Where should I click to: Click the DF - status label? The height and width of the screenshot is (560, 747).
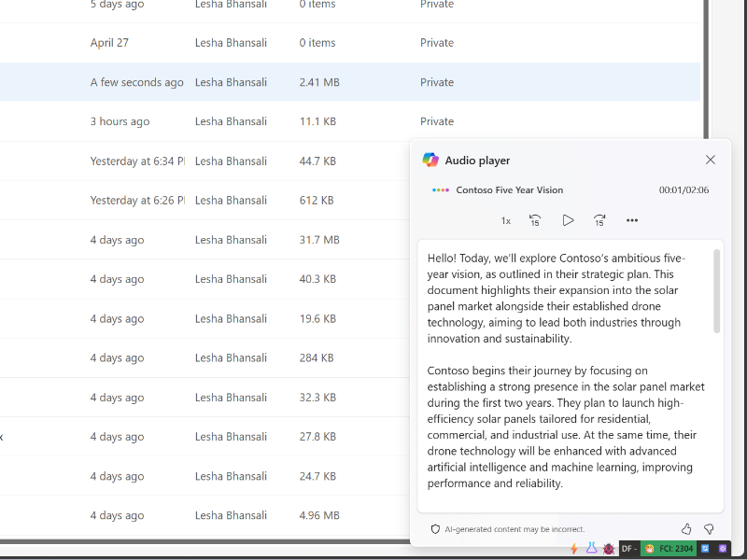click(628, 549)
